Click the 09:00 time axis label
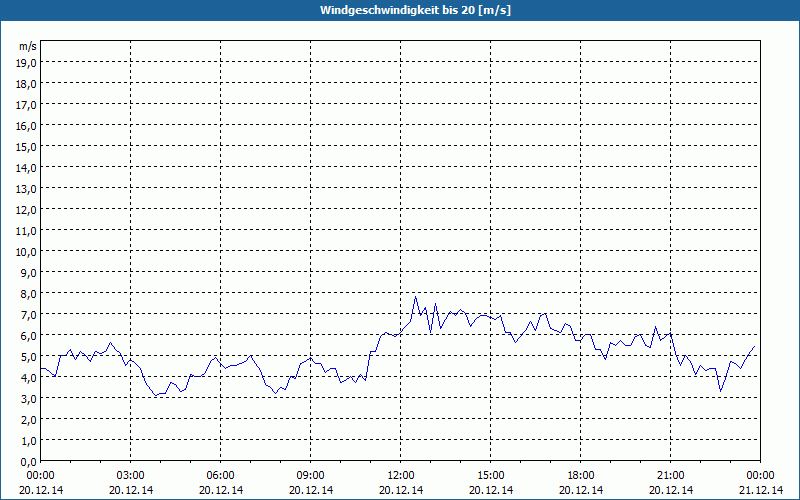 click(x=310, y=476)
